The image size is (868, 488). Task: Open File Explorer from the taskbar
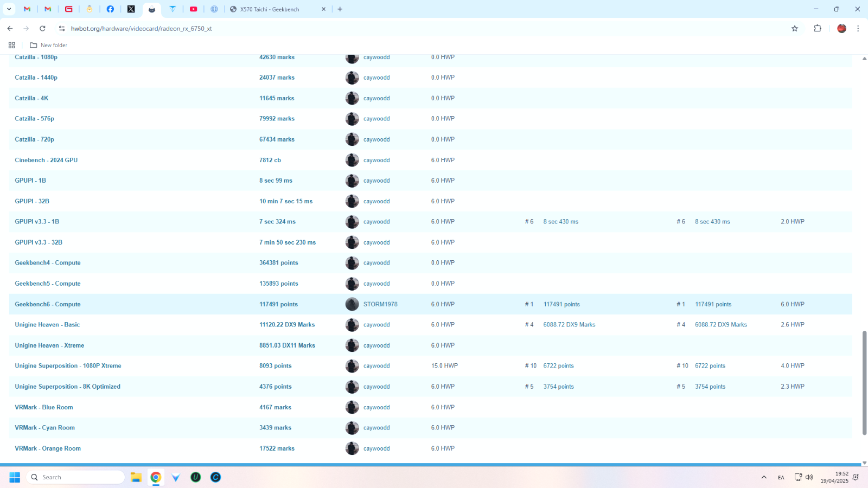[136, 477]
